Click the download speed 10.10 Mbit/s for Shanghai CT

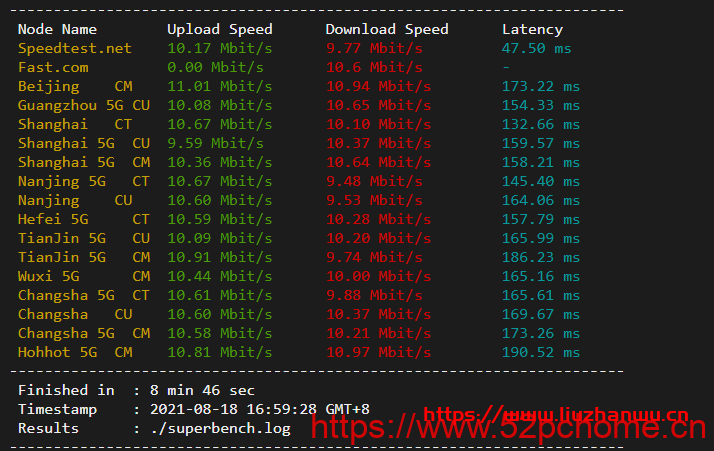coord(378,124)
